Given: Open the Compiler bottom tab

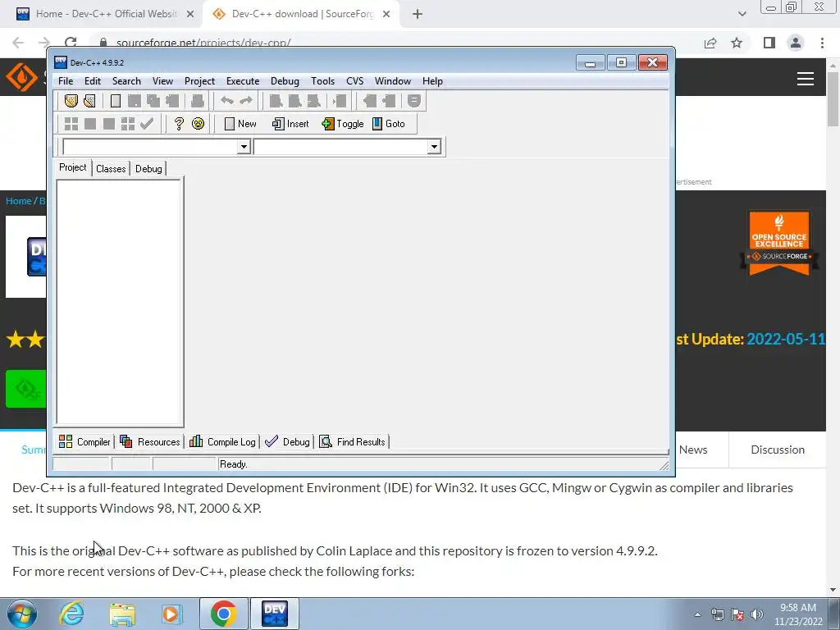Looking at the screenshot, I should tap(84, 441).
